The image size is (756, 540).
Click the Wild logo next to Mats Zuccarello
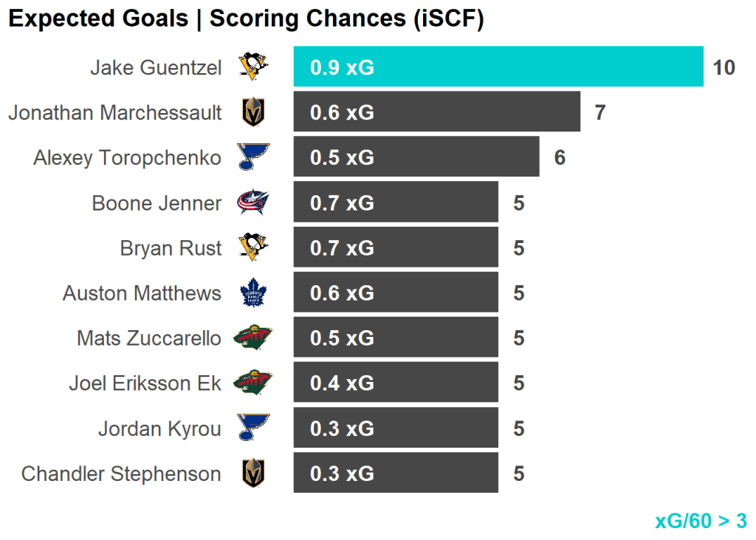click(x=253, y=338)
